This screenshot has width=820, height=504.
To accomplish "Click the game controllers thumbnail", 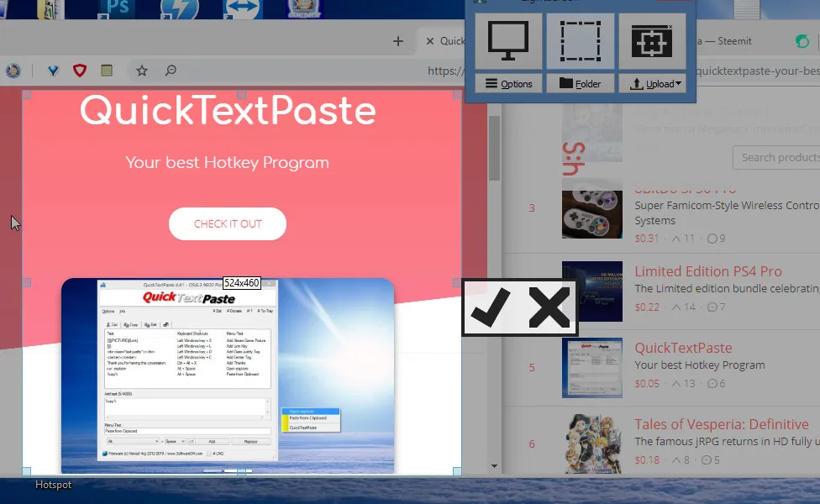I will tap(592, 214).
